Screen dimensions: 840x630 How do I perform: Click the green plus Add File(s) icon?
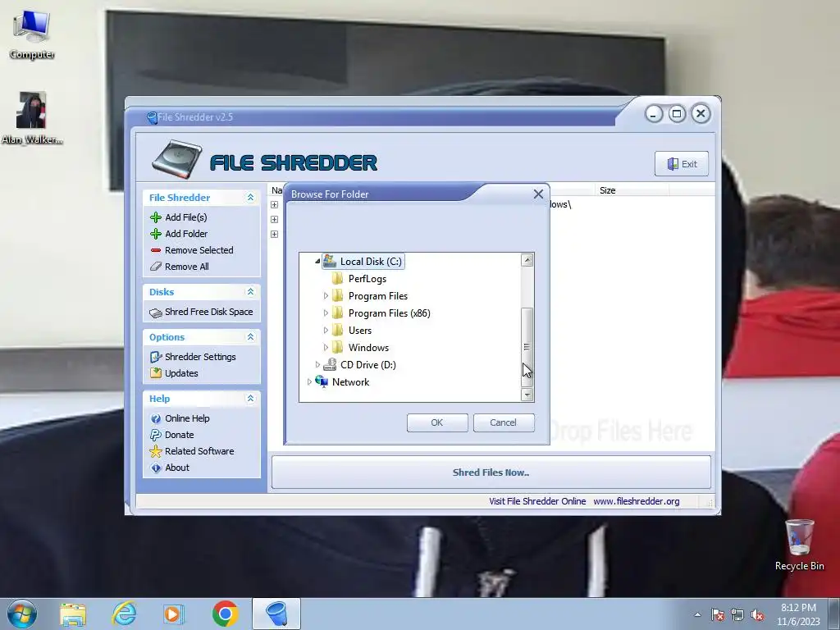(156, 217)
